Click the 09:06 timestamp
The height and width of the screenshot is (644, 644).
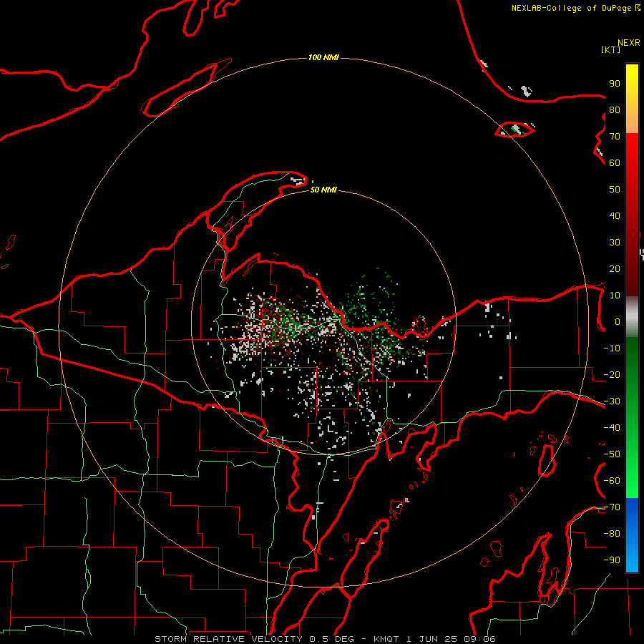pos(480,639)
